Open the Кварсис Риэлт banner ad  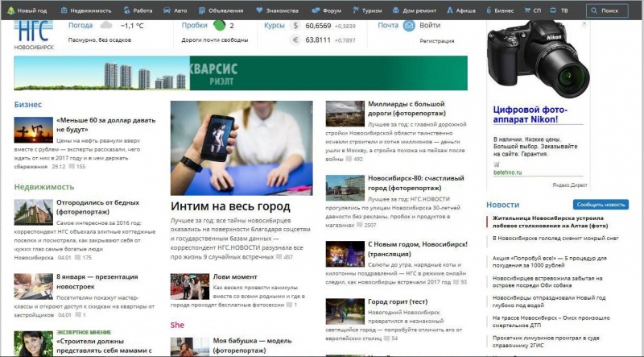tap(241, 73)
